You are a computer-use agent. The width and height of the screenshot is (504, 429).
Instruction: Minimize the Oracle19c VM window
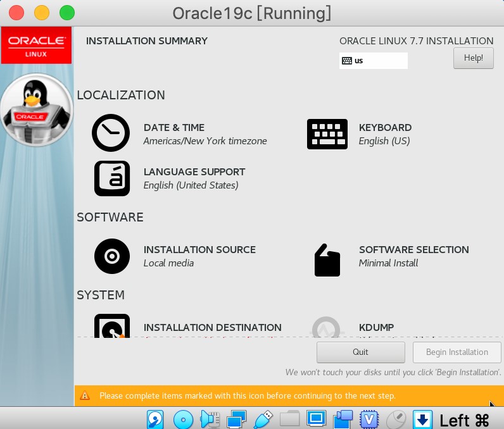42,13
